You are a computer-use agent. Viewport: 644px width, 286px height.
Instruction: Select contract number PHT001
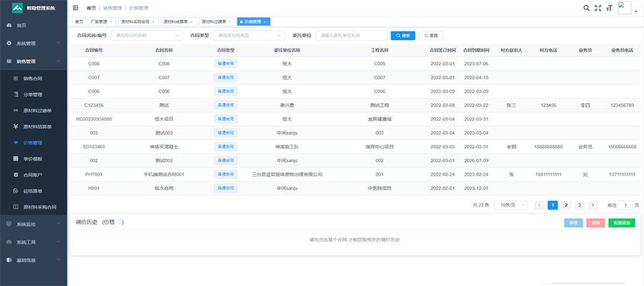click(94, 174)
